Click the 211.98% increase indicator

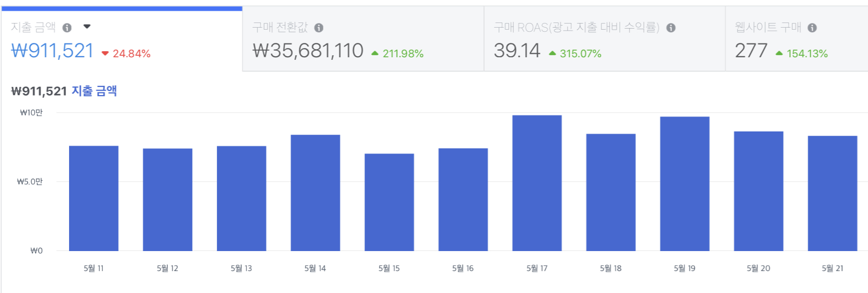pos(398,54)
